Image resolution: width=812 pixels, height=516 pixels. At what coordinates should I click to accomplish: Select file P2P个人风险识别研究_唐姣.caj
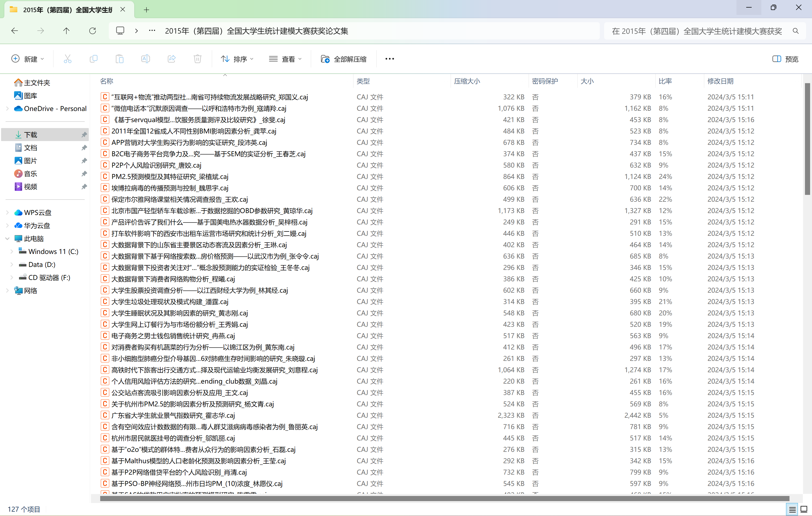156,165
